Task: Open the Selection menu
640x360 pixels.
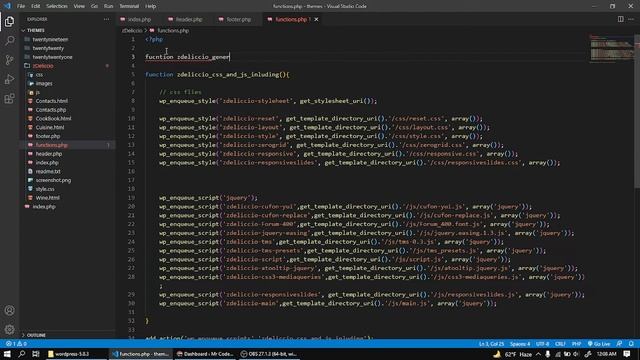Action: (57, 6)
